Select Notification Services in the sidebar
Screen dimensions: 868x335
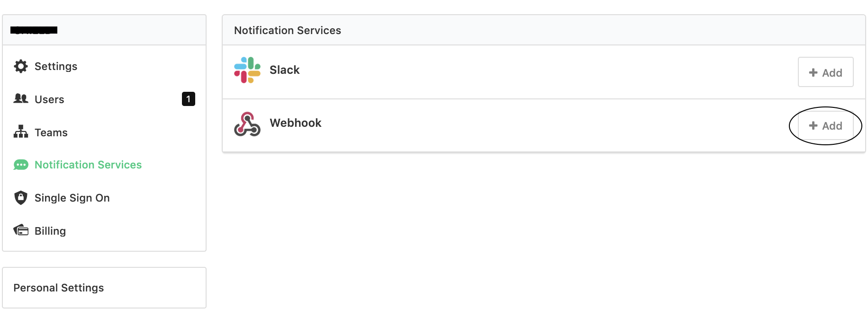88,165
